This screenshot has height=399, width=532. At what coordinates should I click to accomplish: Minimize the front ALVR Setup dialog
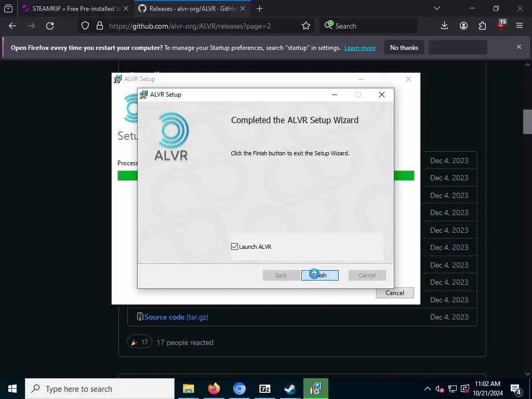click(x=335, y=95)
